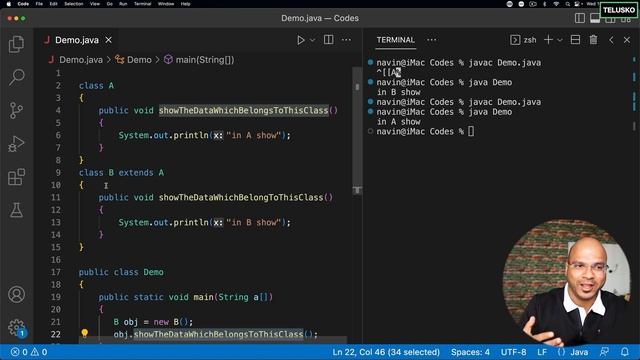Screen dimensions: 640x360
Task: Open the Apple menu
Action: click(9, 4)
